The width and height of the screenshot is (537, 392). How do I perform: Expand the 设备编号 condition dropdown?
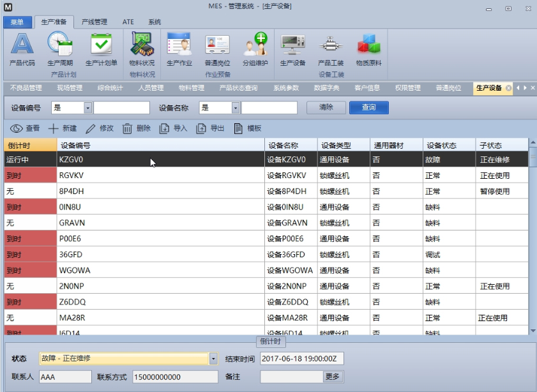pyautogui.click(x=87, y=108)
